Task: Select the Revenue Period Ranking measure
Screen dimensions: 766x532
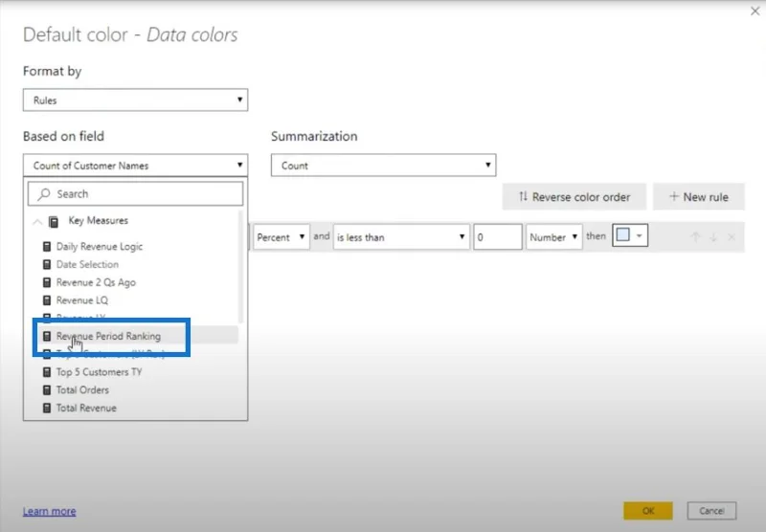Action: tap(108, 336)
